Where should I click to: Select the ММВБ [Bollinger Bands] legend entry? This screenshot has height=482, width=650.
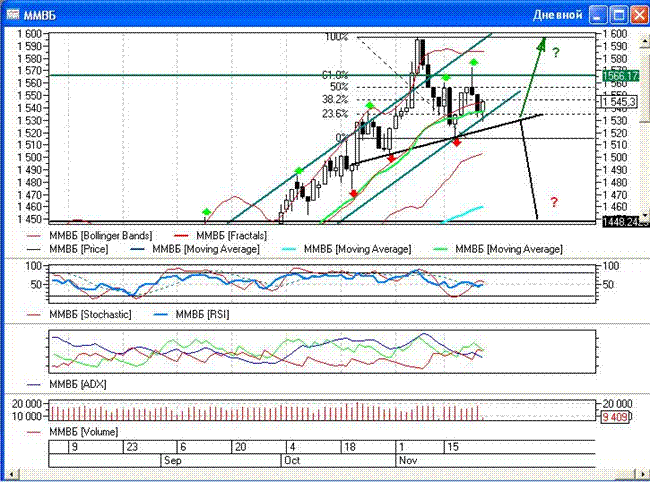(x=90, y=236)
